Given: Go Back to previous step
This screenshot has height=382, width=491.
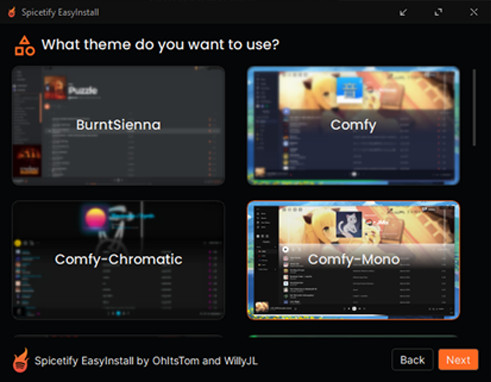Looking at the screenshot, I should [412, 360].
